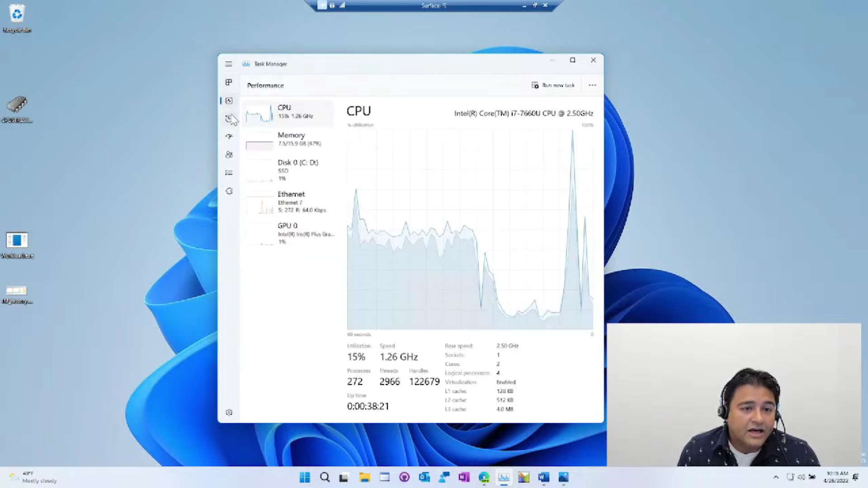Viewport: 868px width, 488px height.
Task: Open Task Manager hamburger navigation menu
Action: (x=229, y=64)
